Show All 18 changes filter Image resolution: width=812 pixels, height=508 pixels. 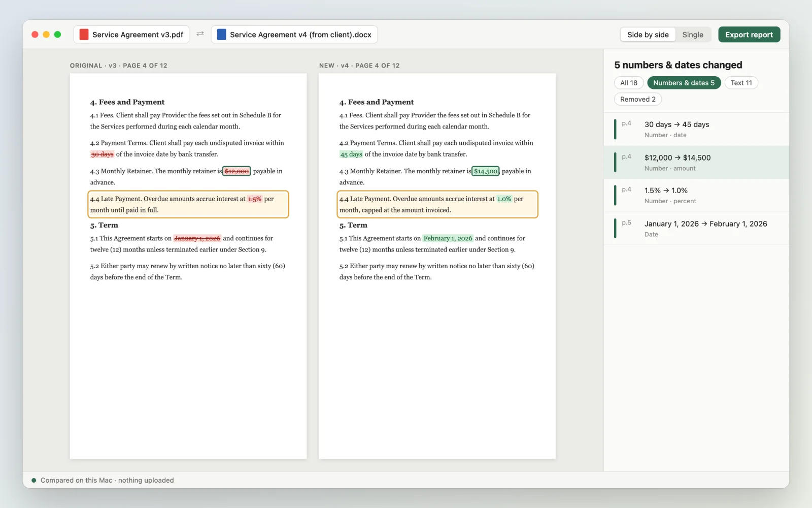(629, 83)
